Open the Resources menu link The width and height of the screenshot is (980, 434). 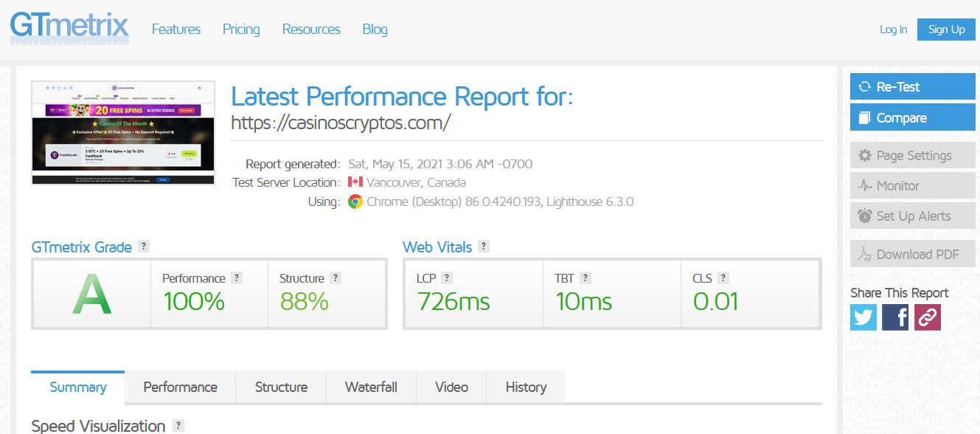coord(311,30)
